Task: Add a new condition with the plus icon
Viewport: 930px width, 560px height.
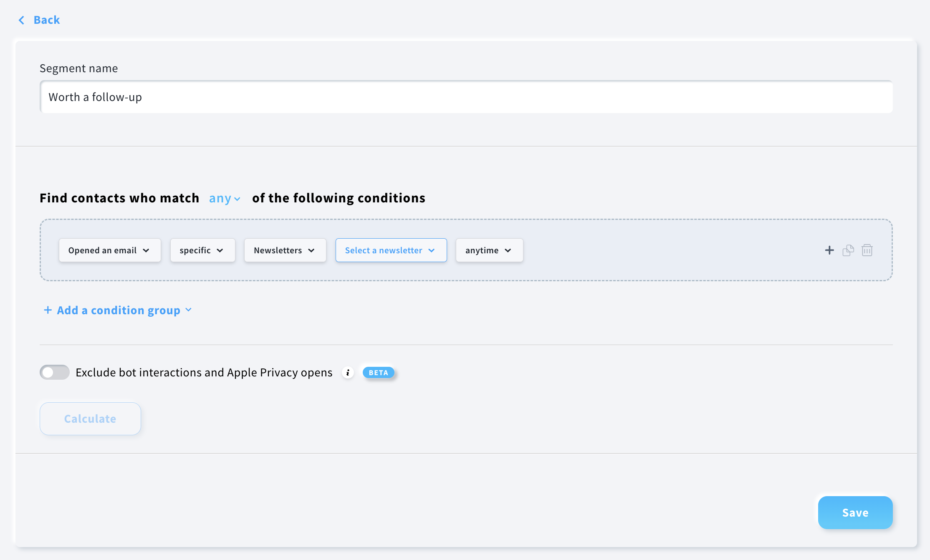Action: pos(829,250)
